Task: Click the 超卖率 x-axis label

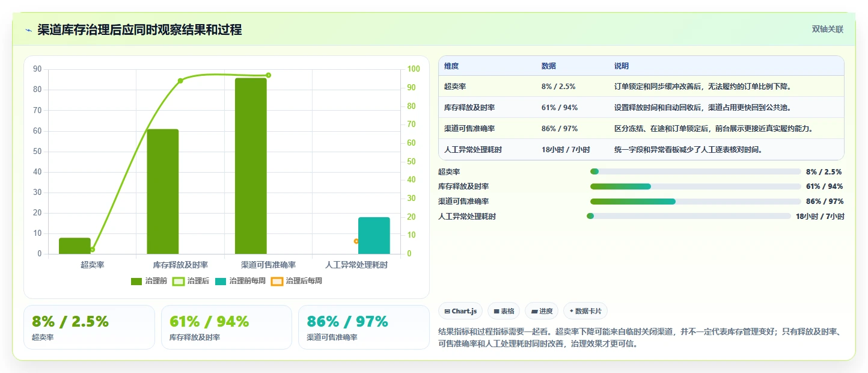Action: point(92,265)
